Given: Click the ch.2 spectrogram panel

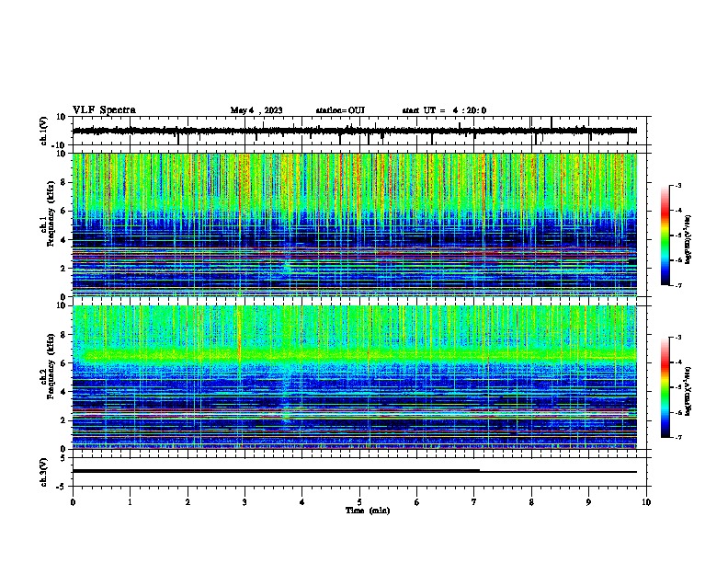Looking at the screenshot, I should (355, 377).
